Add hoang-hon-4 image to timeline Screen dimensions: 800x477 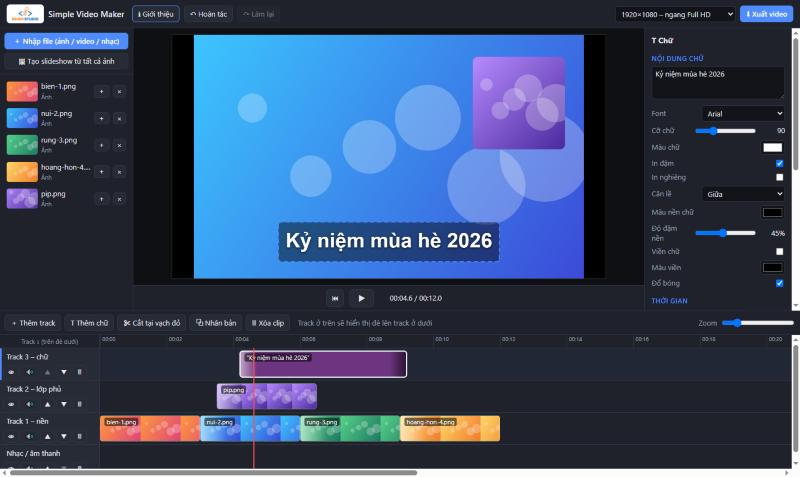[x=102, y=172]
